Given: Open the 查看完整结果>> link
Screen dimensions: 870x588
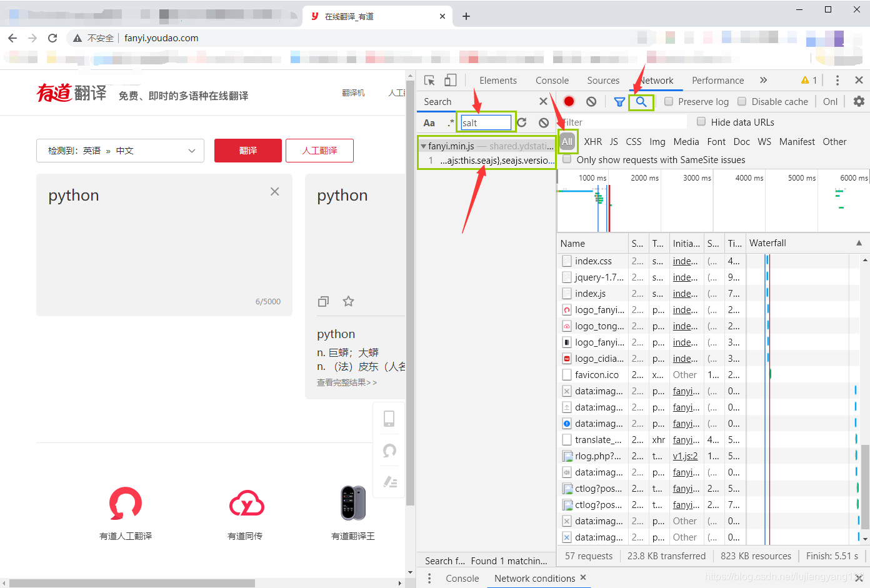Looking at the screenshot, I should coord(347,382).
